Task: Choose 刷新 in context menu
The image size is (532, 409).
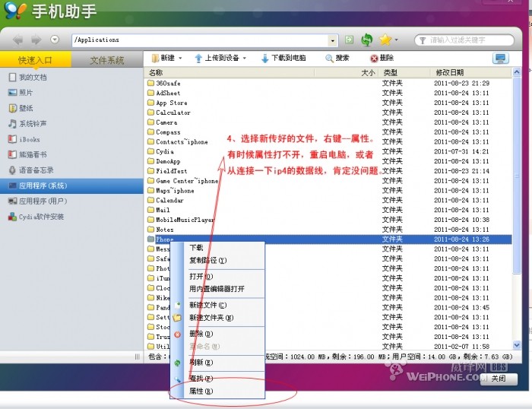Action: click(x=217, y=363)
